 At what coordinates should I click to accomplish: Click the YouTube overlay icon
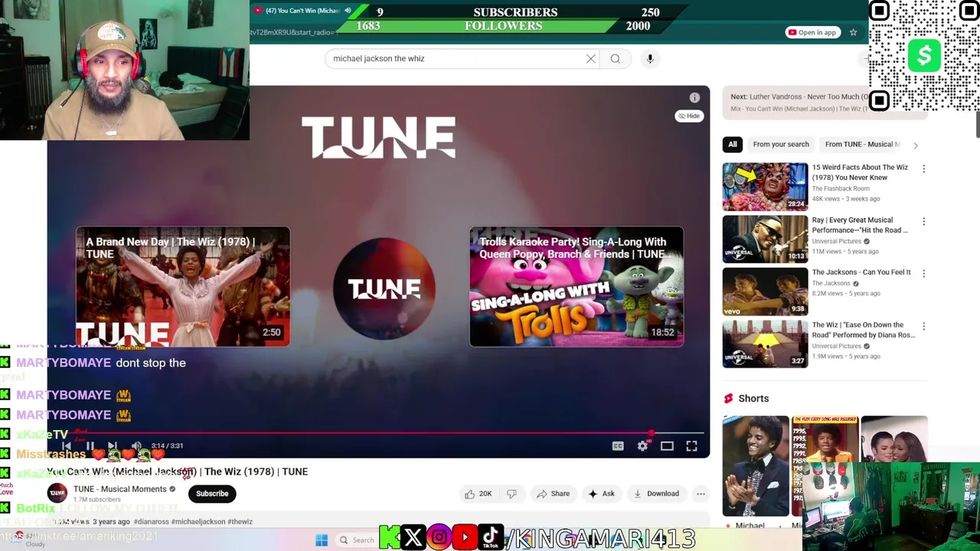[465, 538]
